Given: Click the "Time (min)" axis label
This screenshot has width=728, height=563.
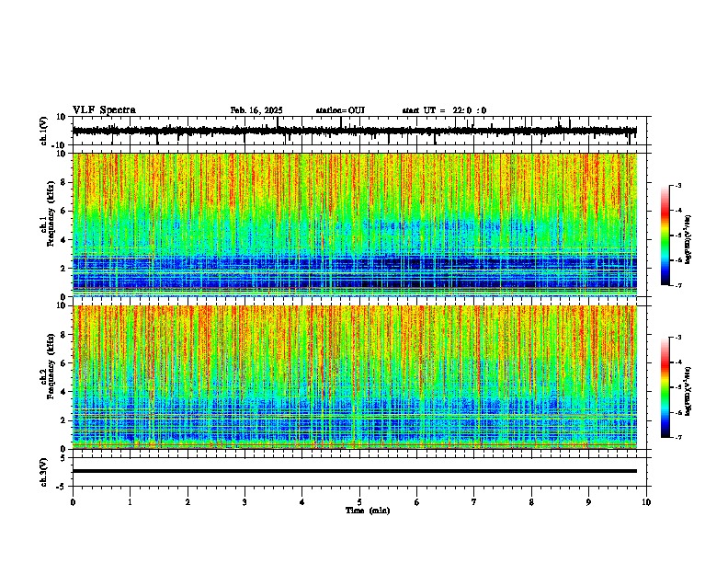Looking at the screenshot, I should click(368, 511).
